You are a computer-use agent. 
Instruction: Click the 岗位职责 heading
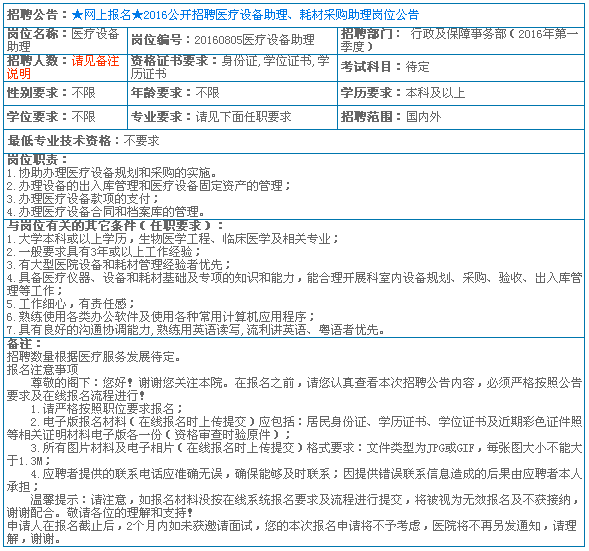tap(37, 160)
